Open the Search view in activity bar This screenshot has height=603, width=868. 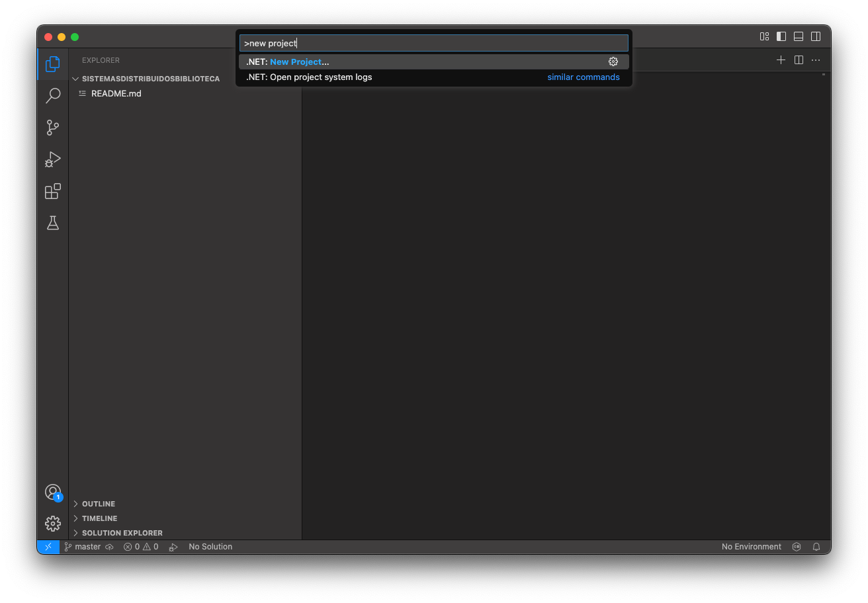pos(53,96)
